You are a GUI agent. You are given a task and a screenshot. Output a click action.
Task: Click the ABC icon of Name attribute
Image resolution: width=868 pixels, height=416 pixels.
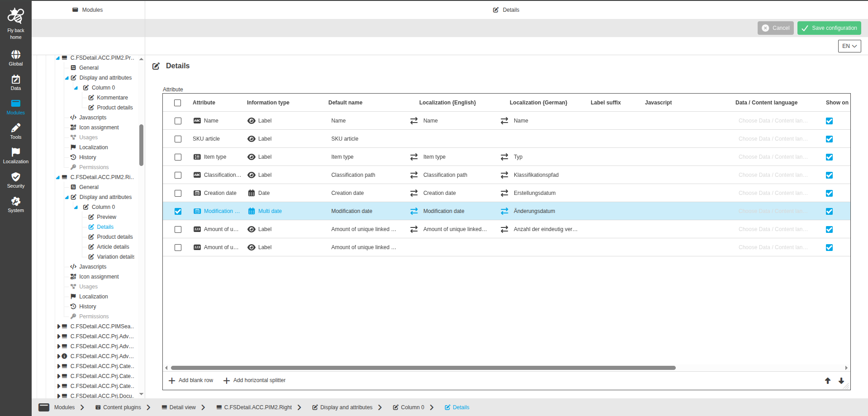pyautogui.click(x=197, y=121)
